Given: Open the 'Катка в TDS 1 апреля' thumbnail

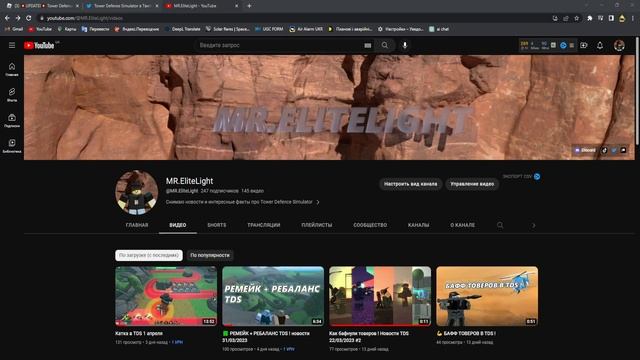Looking at the screenshot, I should [x=166, y=296].
